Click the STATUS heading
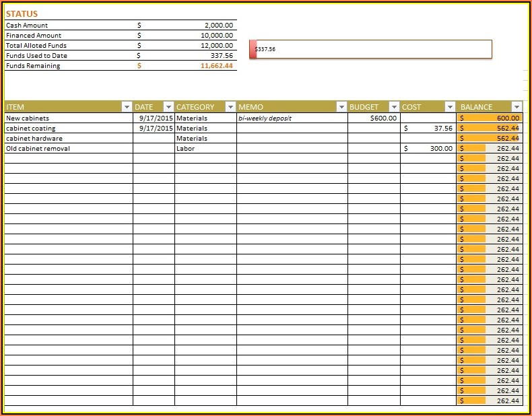Image resolution: width=532 pixels, height=416 pixels. pos(22,14)
